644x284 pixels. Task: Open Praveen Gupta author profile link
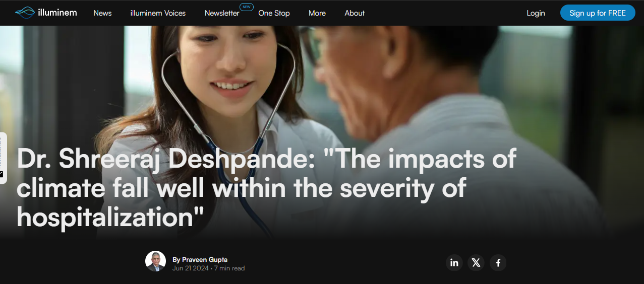coord(205,259)
